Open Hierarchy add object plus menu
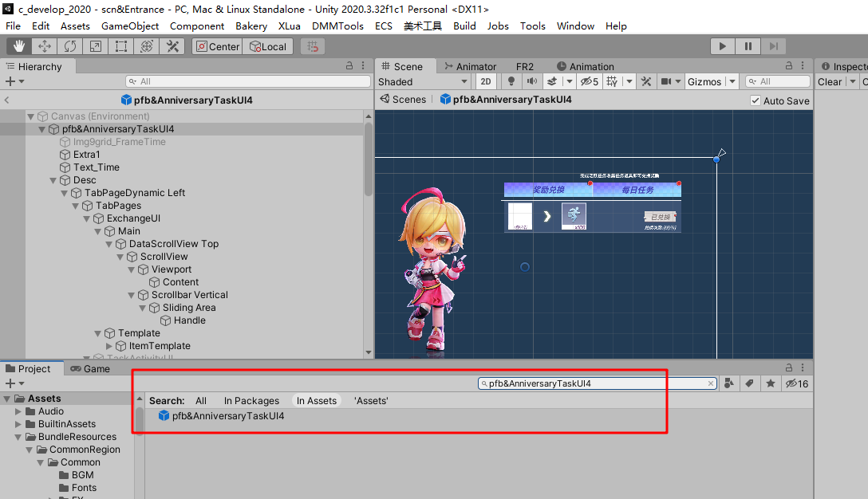This screenshot has height=499, width=868. tap(14, 82)
